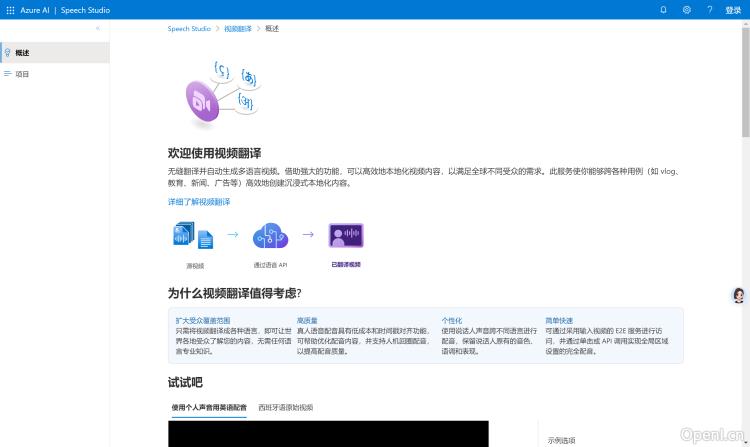The width and height of the screenshot is (750, 447).
Task: Click 登录 to sign in
Action: click(733, 9)
